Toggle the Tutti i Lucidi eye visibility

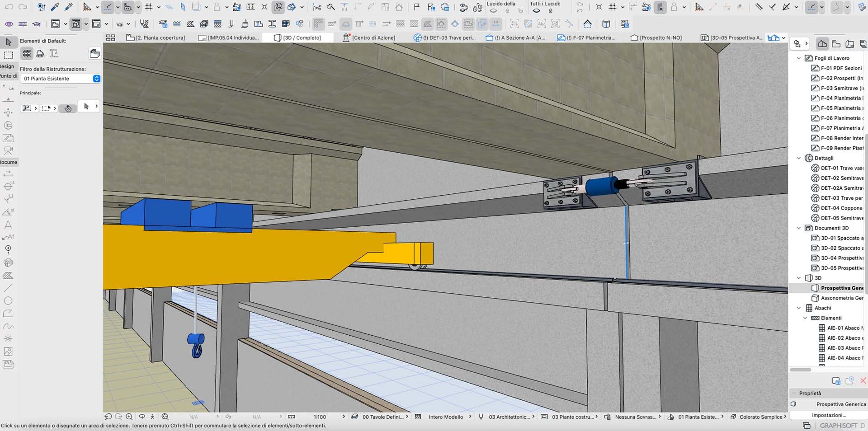click(x=536, y=11)
